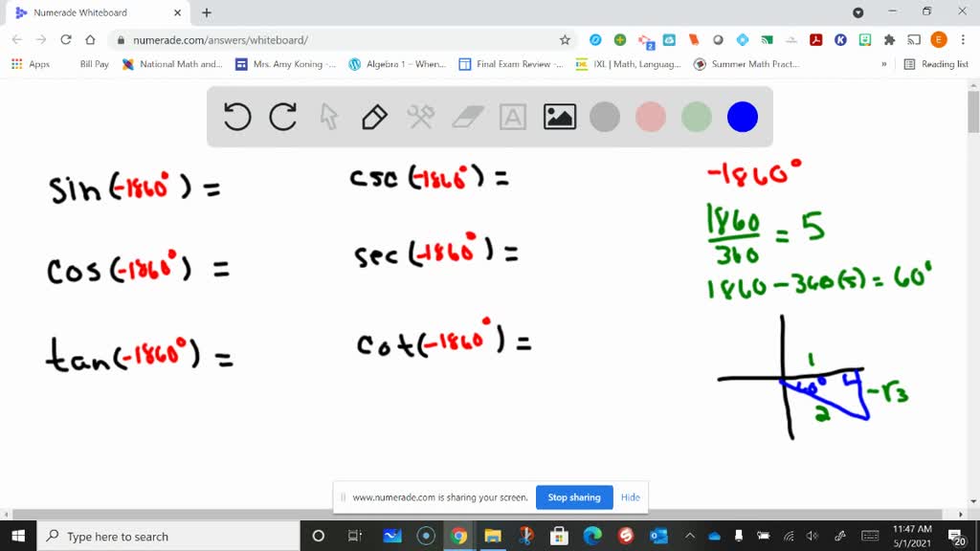Click the Undo arrow on the whiteboard toolbar
Image resolution: width=980 pixels, height=551 pixels.
click(237, 116)
